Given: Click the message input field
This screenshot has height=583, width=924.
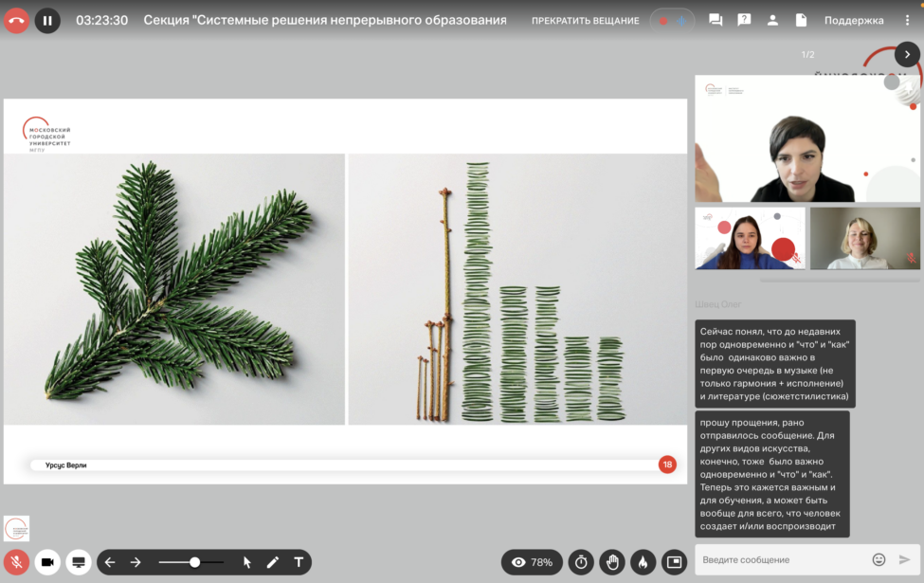Looking at the screenshot, I should pyautogui.click(x=782, y=560).
